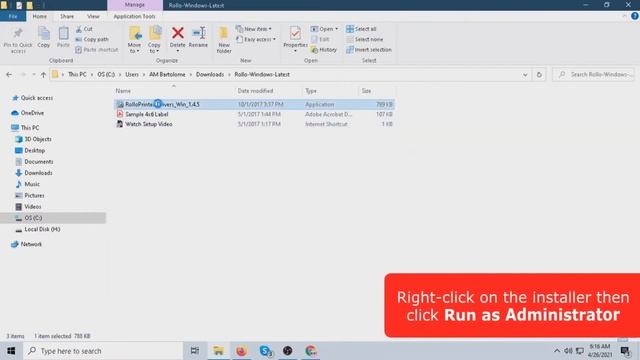
Task: Open OneDrive in sidebar
Action: pyautogui.click(x=28, y=113)
